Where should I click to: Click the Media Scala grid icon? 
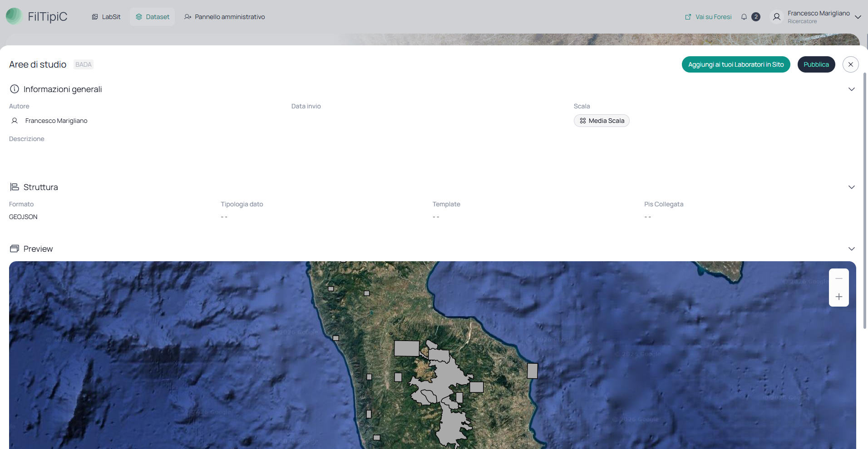point(583,121)
